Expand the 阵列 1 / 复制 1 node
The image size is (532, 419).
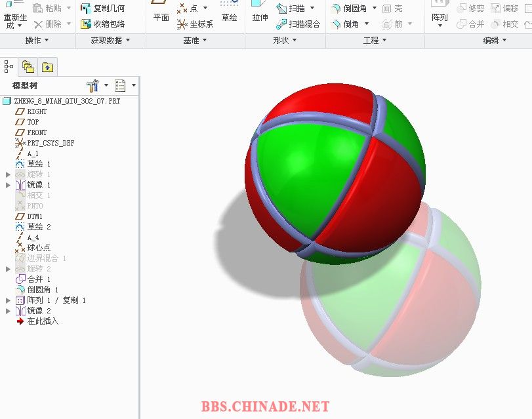tap(8, 300)
